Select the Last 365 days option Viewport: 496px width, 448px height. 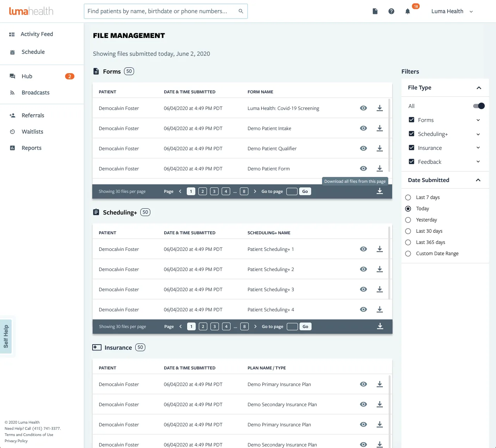pyautogui.click(x=408, y=242)
